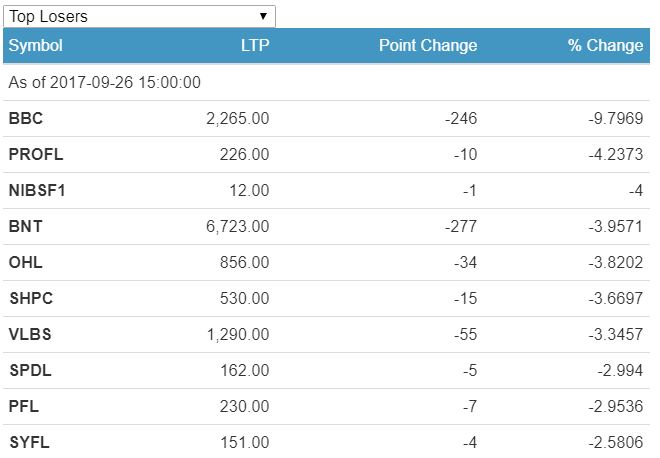The width and height of the screenshot is (660, 458).
Task: Select the BBC stock symbol
Action: (x=26, y=118)
